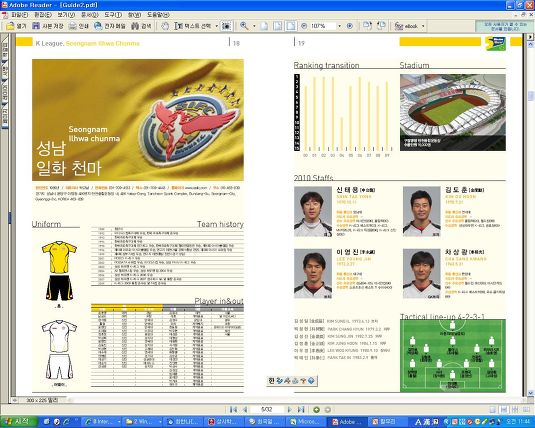Click the stadium photo on the page
The height and width of the screenshot is (428, 535).
click(x=452, y=112)
